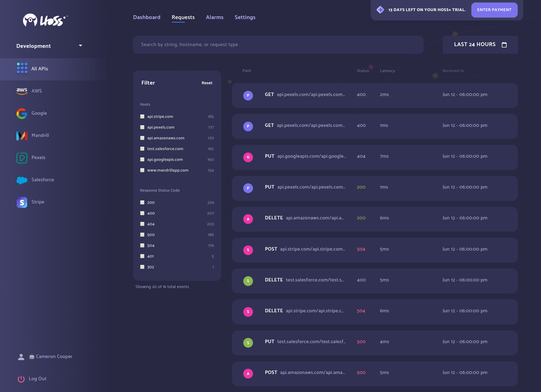Click the Enter Payment button
The width and height of the screenshot is (541, 392).
click(x=494, y=10)
